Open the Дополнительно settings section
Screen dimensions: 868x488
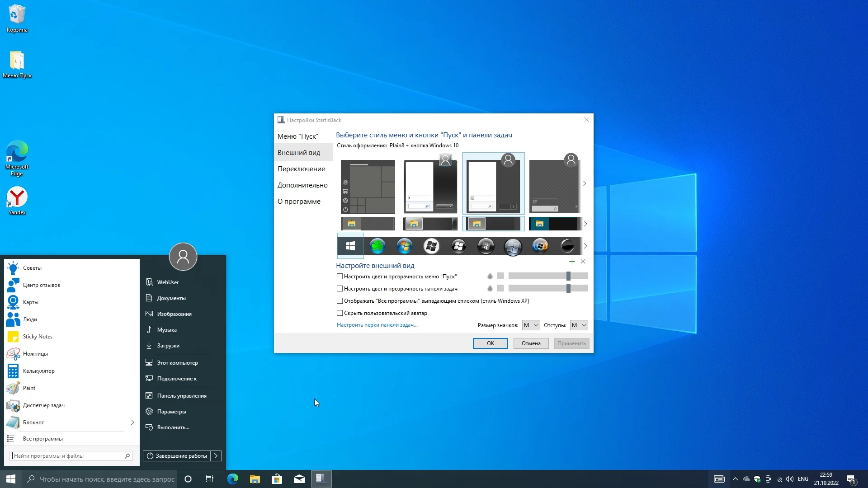click(x=302, y=185)
